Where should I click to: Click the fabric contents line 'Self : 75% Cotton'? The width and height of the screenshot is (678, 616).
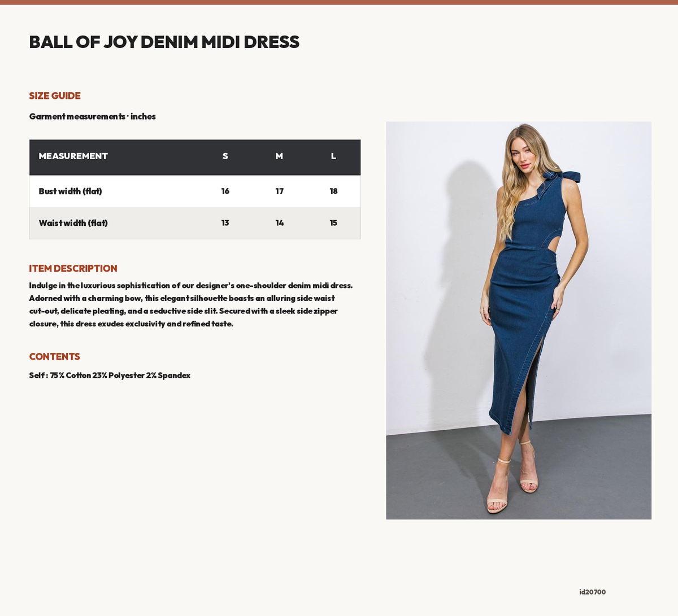(110, 375)
